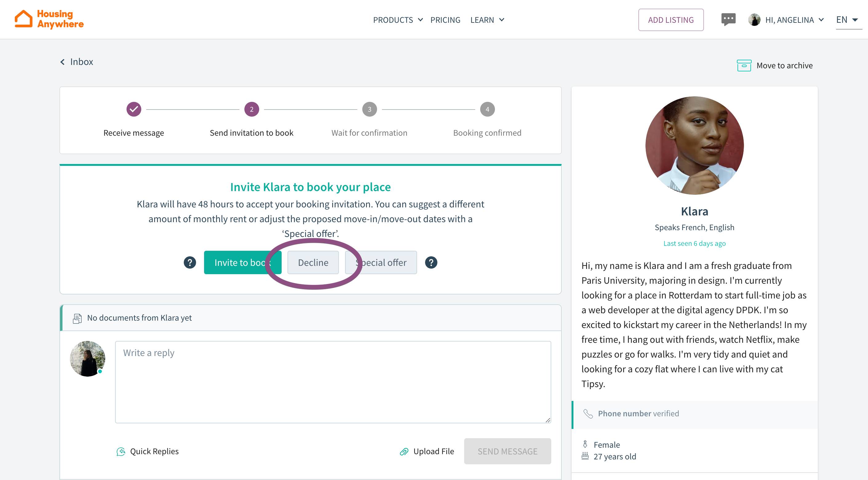Image resolution: width=868 pixels, height=480 pixels.
Task: Click the completed Receive message step checkmark
Action: click(134, 109)
